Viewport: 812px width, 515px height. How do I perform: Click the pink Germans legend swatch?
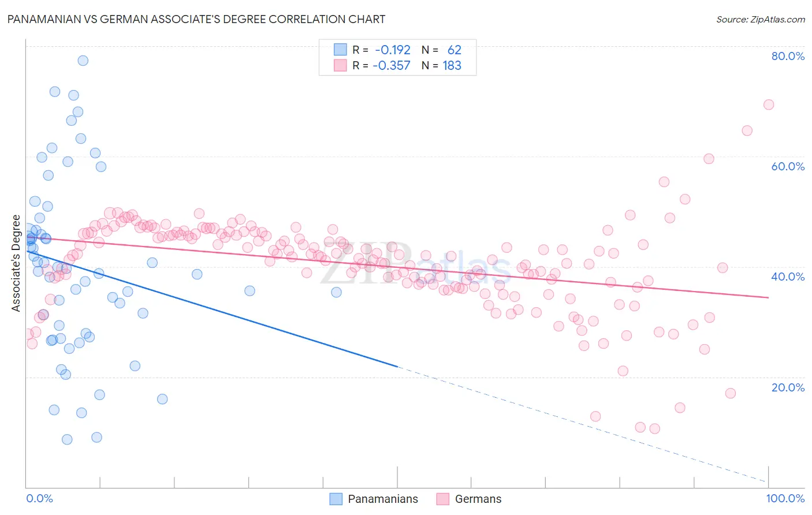(x=443, y=499)
